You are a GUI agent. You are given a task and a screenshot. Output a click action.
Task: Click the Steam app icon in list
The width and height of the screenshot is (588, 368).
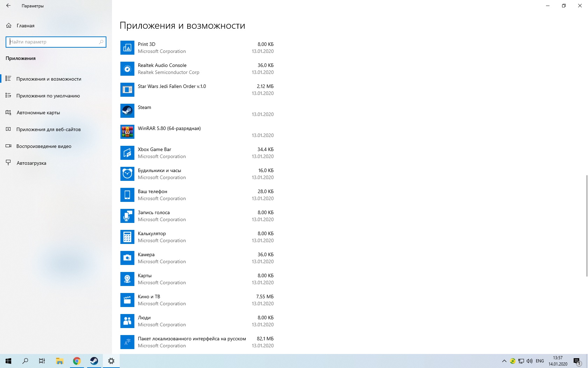tap(127, 111)
